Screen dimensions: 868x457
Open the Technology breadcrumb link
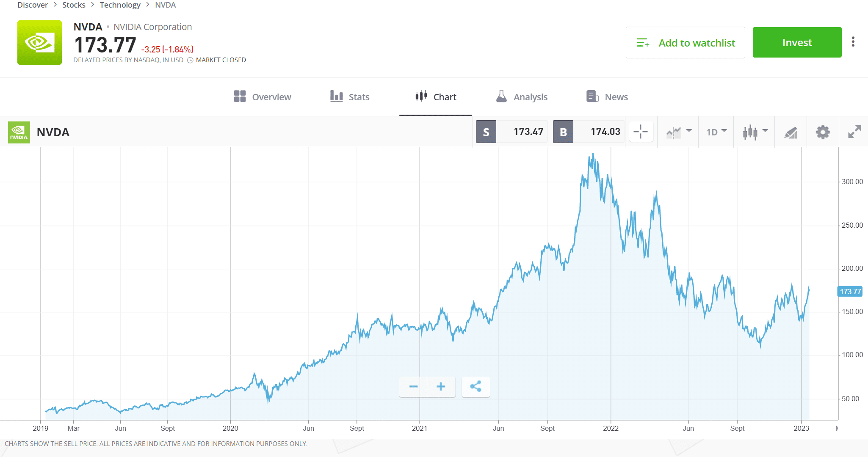120,5
